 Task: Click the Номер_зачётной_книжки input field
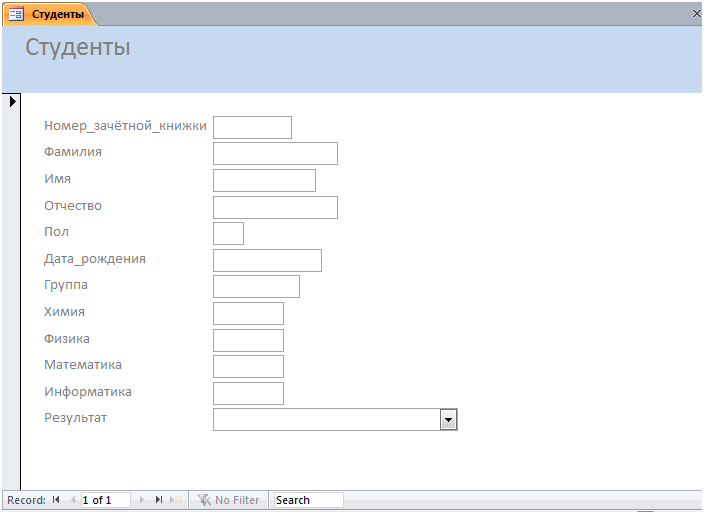pyautogui.click(x=252, y=127)
